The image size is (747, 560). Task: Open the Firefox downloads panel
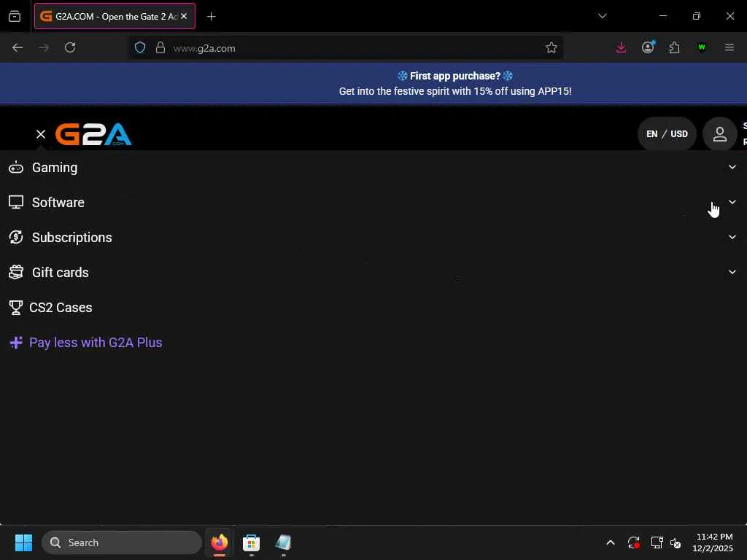(621, 47)
